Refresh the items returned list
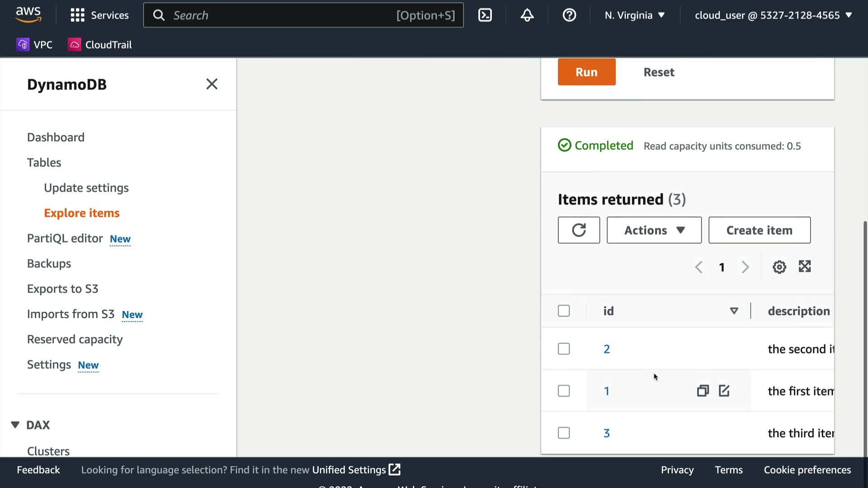The height and width of the screenshot is (488, 868). (579, 230)
